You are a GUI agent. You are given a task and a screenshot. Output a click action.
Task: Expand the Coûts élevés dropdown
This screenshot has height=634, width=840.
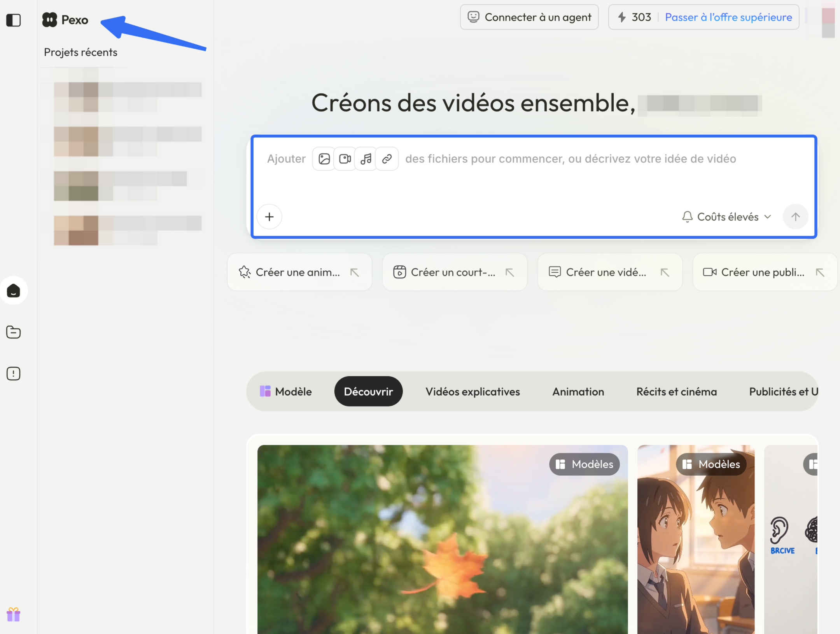726,217
